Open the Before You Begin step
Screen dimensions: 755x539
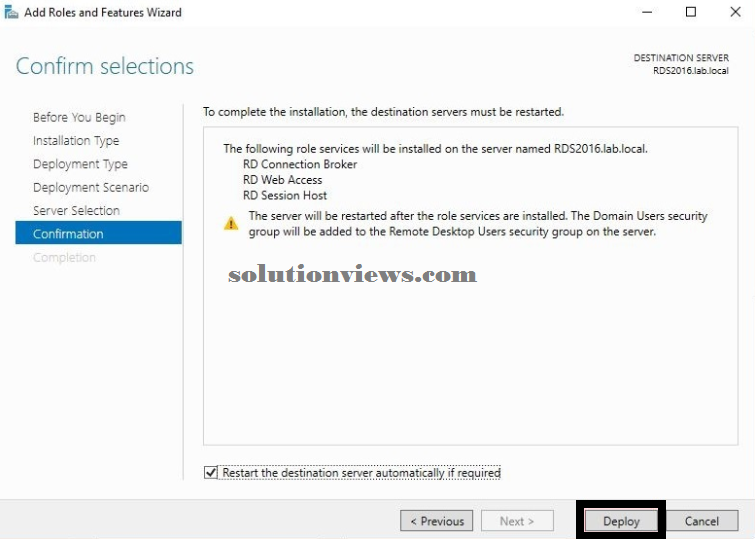79,117
